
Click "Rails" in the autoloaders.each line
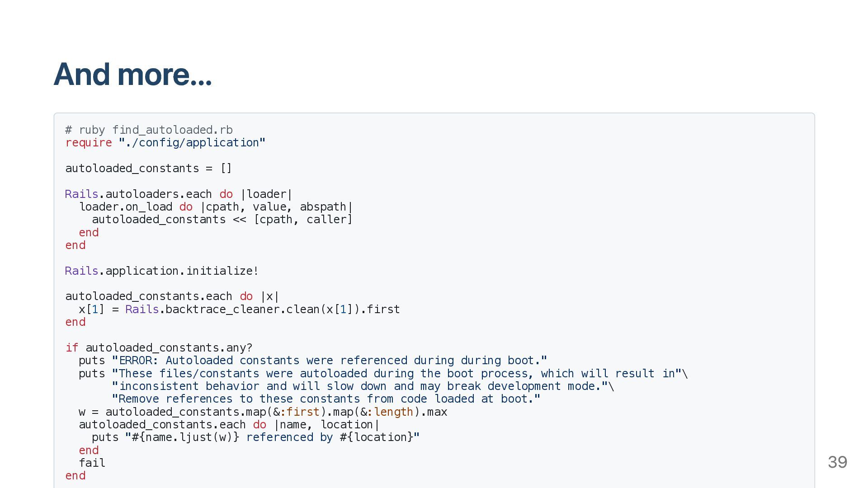[81, 194]
